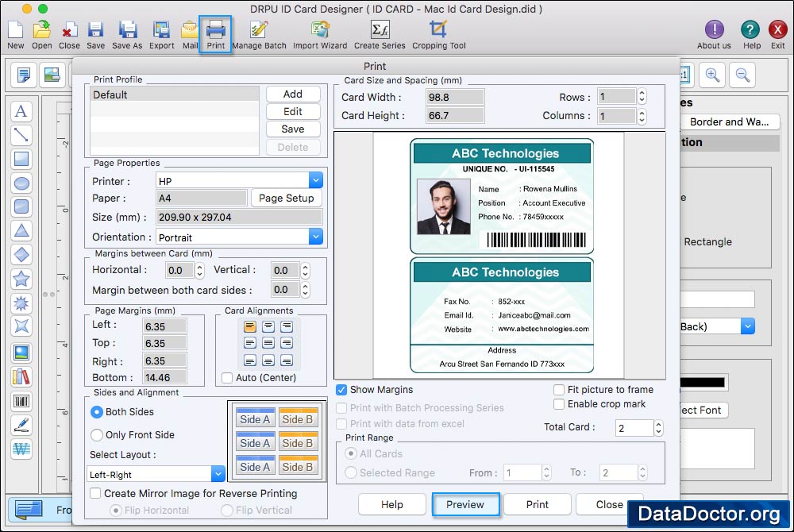Image resolution: width=794 pixels, height=532 pixels.
Task: Open the About us info
Action: click(714, 34)
